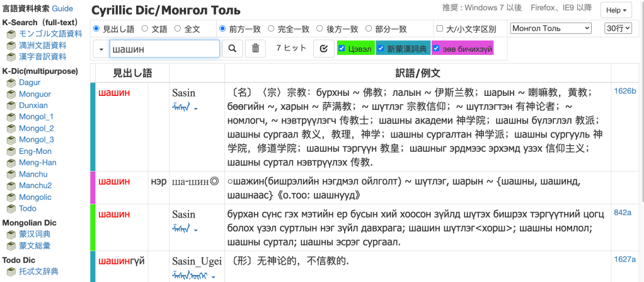Click the trash can clear button
Screen dimensions: 644x282
255,49
